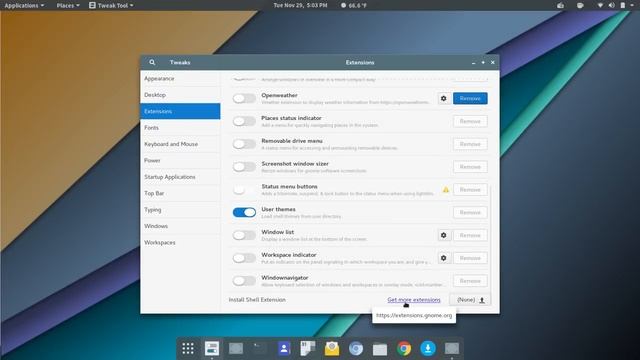640x360 pixels.
Task: Open Workspace indicator settings gear
Action: [444, 258]
